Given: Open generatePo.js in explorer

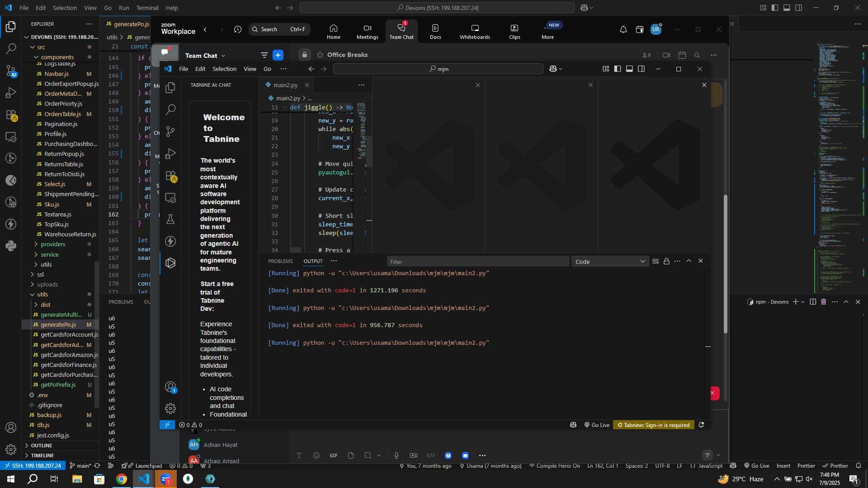Looking at the screenshot, I should pyautogui.click(x=58, y=325).
